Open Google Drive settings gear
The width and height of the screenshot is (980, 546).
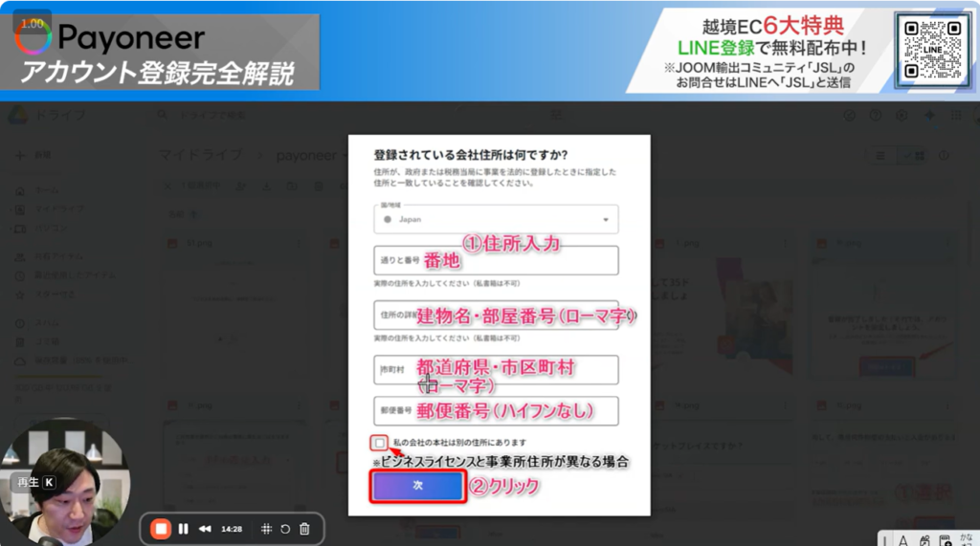(901, 116)
